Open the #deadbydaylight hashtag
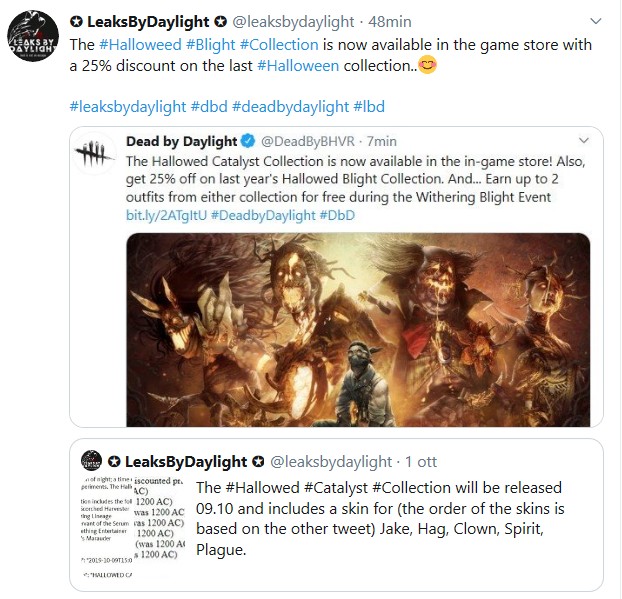 290,106
